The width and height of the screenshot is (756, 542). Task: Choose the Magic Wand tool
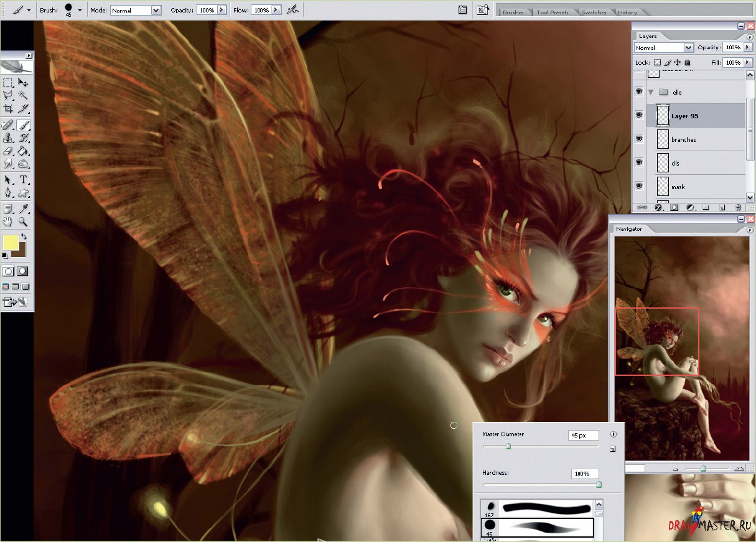coord(24,95)
